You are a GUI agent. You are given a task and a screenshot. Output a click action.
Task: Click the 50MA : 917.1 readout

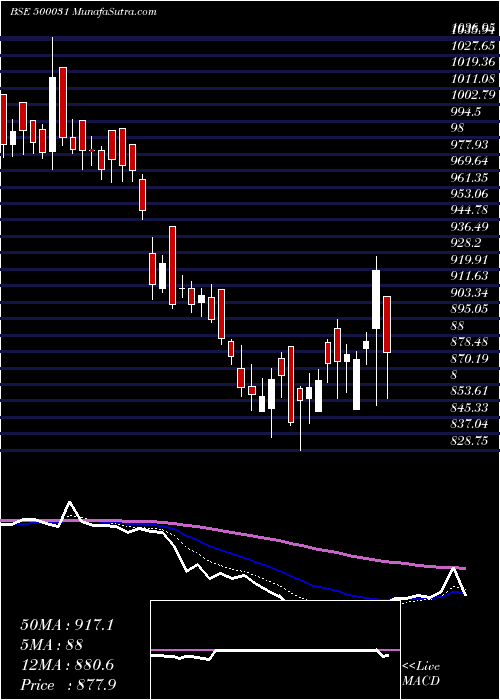pyautogui.click(x=67, y=625)
